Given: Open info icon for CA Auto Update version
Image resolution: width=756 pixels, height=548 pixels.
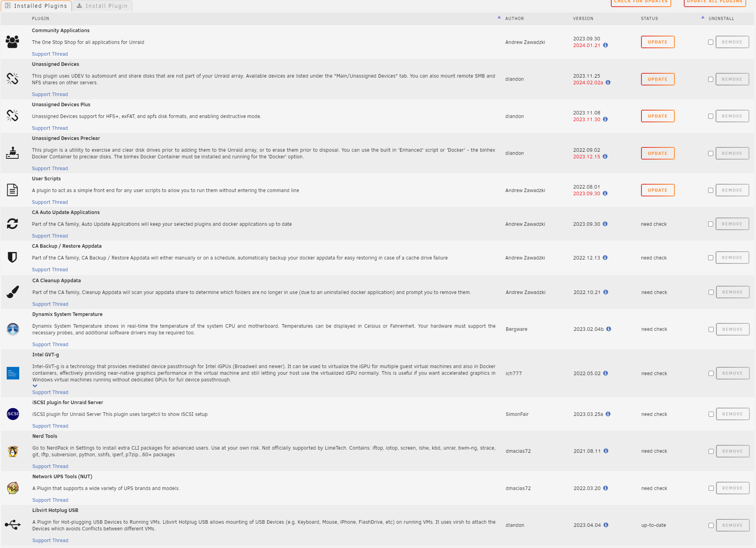Looking at the screenshot, I should pos(605,224).
